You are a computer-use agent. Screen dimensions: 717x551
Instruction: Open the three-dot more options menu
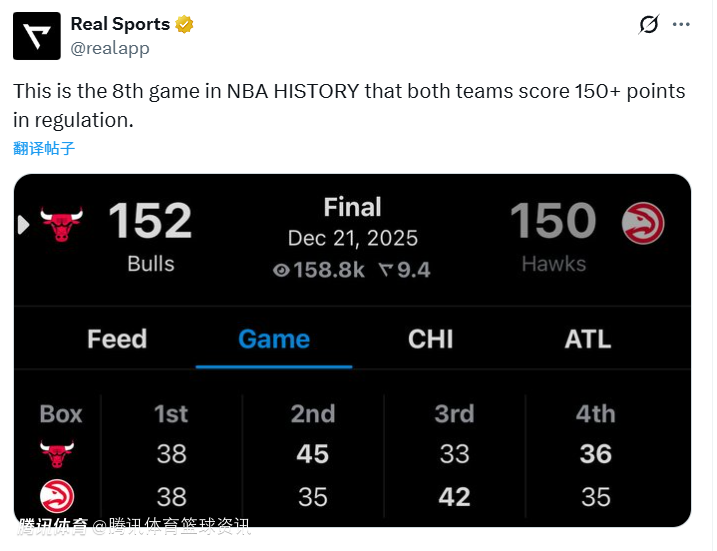[x=681, y=25]
